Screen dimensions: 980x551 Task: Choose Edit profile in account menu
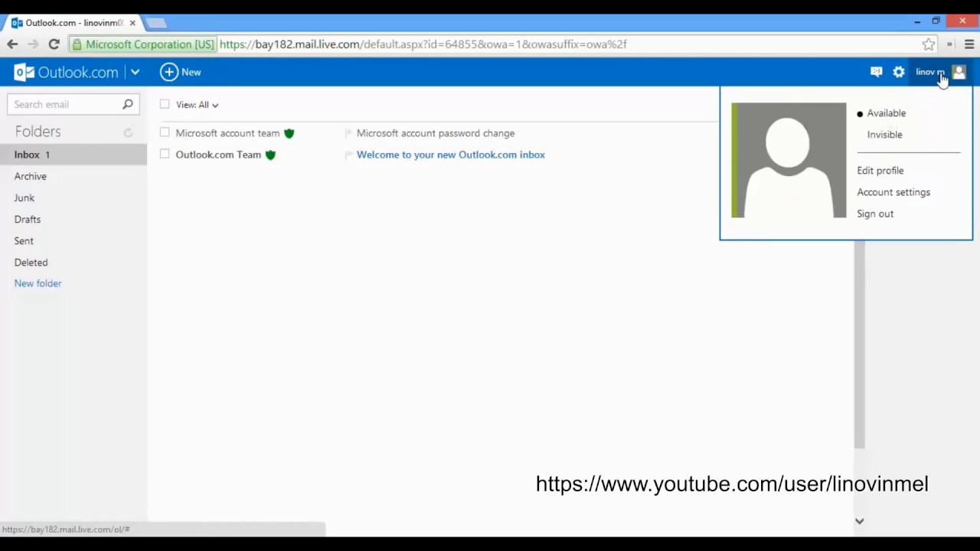click(x=880, y=171)
